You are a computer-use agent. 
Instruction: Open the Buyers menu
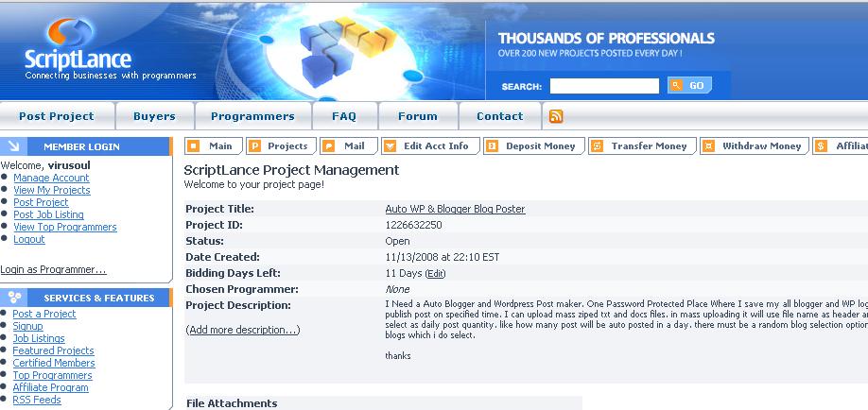(154, 116)
